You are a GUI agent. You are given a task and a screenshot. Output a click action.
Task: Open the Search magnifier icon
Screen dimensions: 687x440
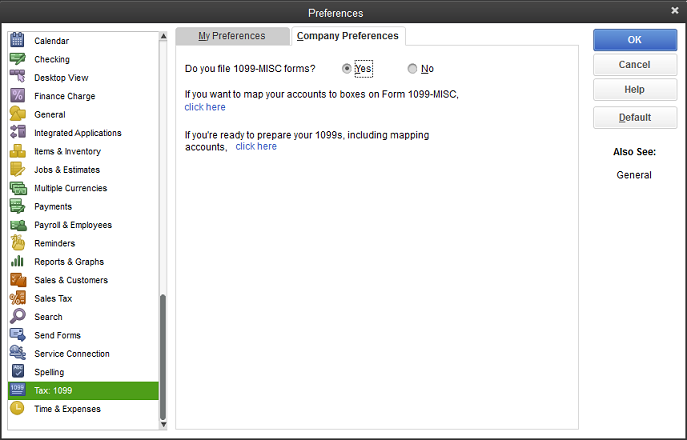coord(18,316)
